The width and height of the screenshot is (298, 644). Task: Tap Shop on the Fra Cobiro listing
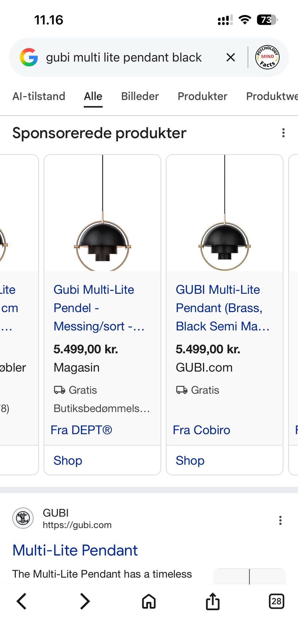190,461
